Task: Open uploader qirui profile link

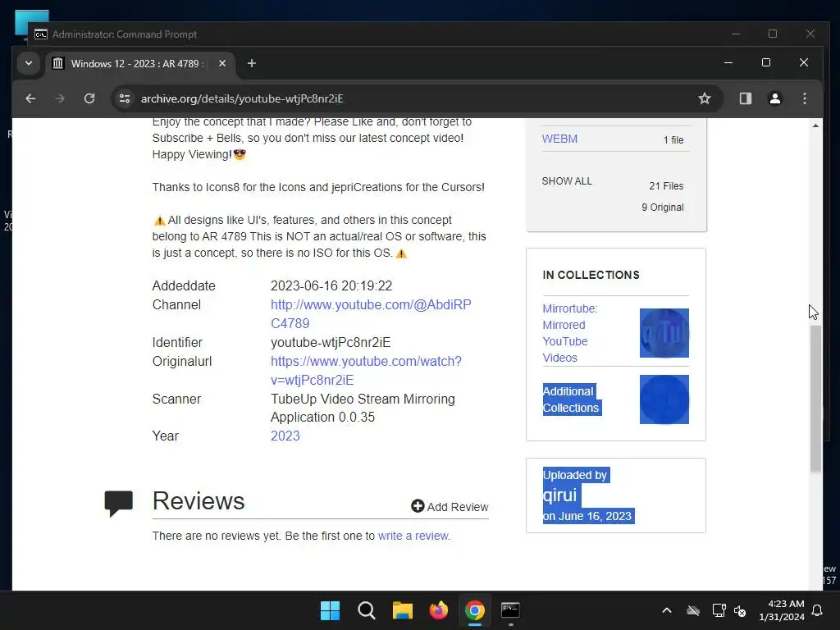Action: pos(559,495)
